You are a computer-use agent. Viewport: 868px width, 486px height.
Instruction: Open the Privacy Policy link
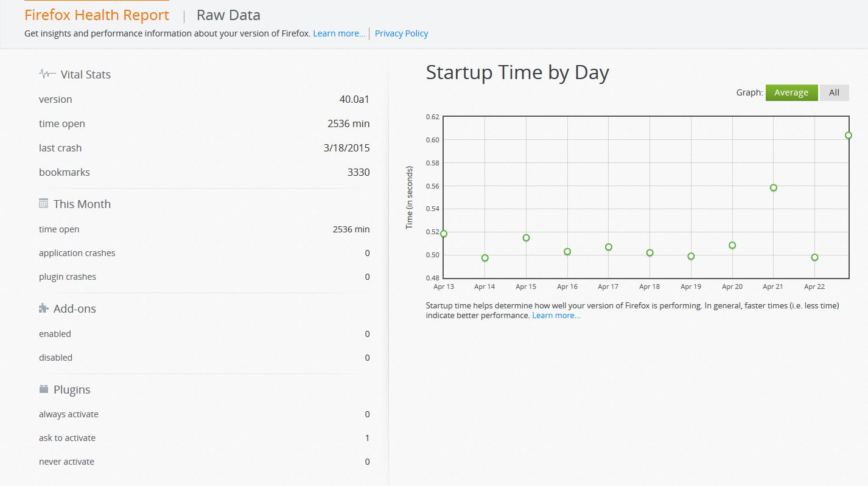coord(401,33)
